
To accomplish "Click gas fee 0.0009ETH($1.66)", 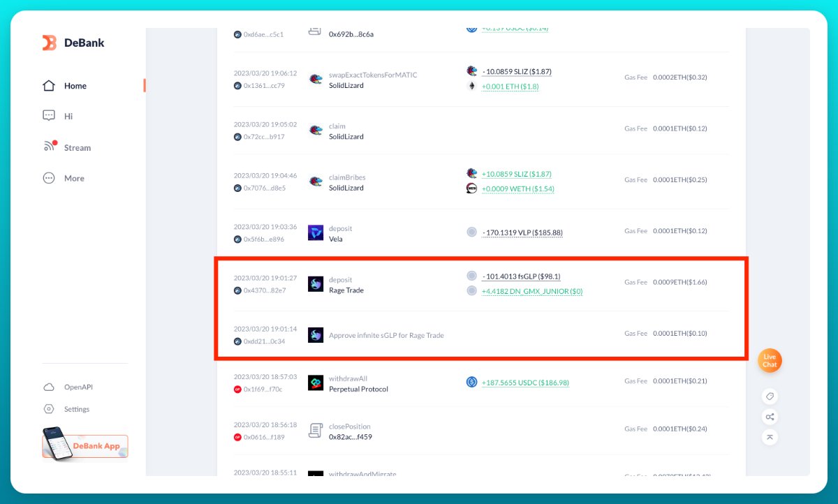I will click(x=680, y=283).
